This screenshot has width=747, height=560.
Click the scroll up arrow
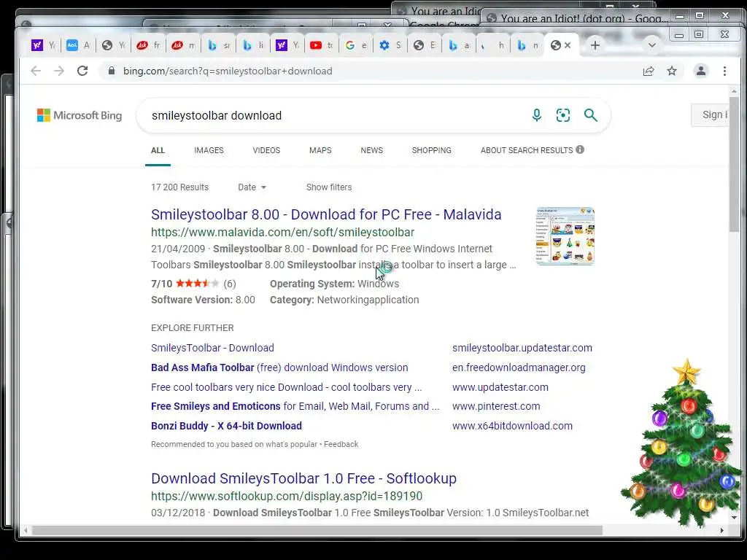(734, 90)
